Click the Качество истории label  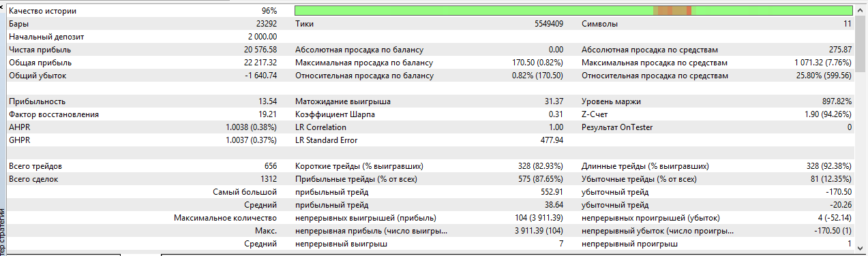pos(43,11)
